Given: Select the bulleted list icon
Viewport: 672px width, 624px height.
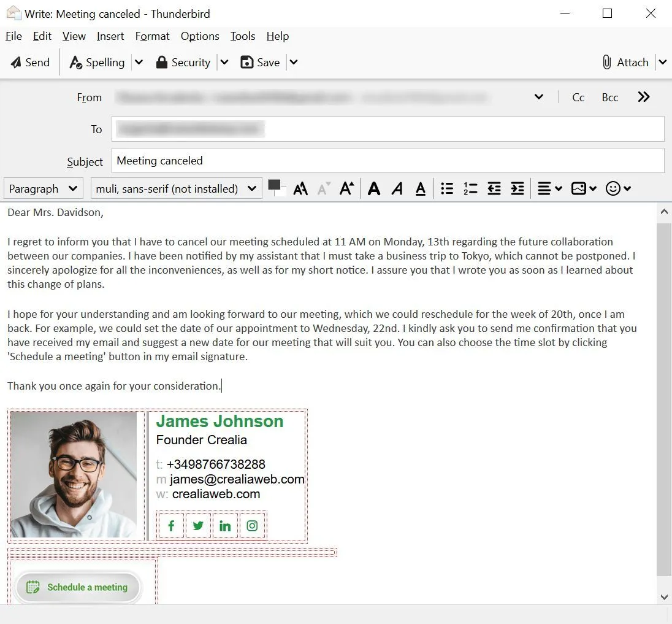Looking at the screenshot, I should tap(447, 188).
